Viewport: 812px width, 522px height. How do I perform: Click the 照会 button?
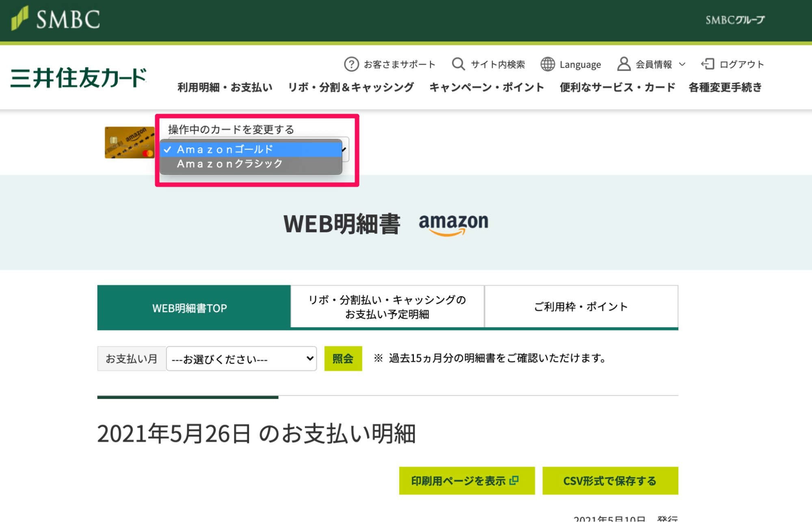coord(343,358)
